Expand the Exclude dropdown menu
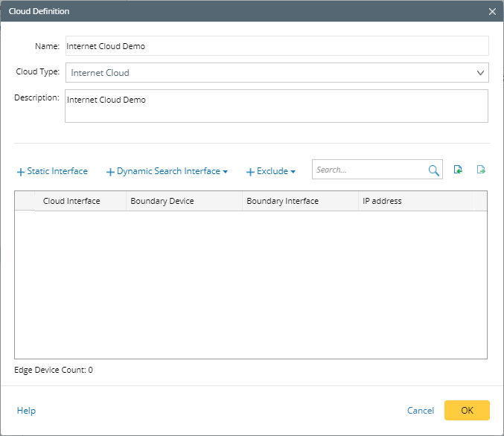 [x=271, y=171]
